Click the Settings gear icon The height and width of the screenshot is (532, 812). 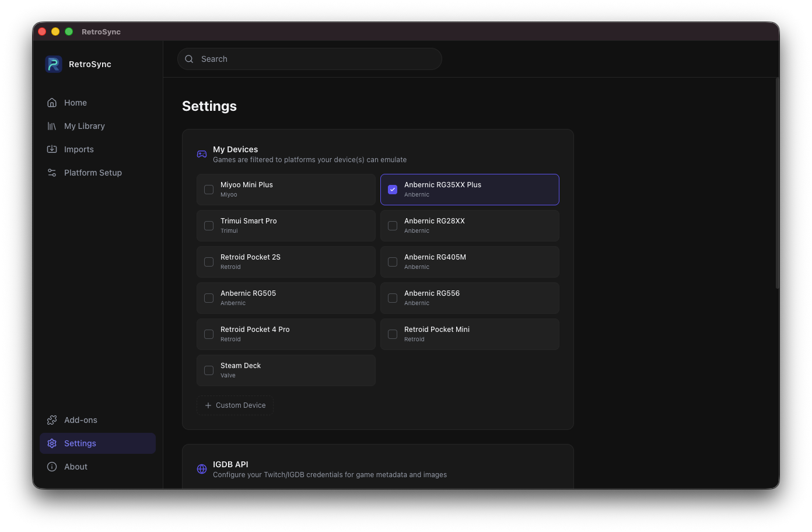point(52,443)
